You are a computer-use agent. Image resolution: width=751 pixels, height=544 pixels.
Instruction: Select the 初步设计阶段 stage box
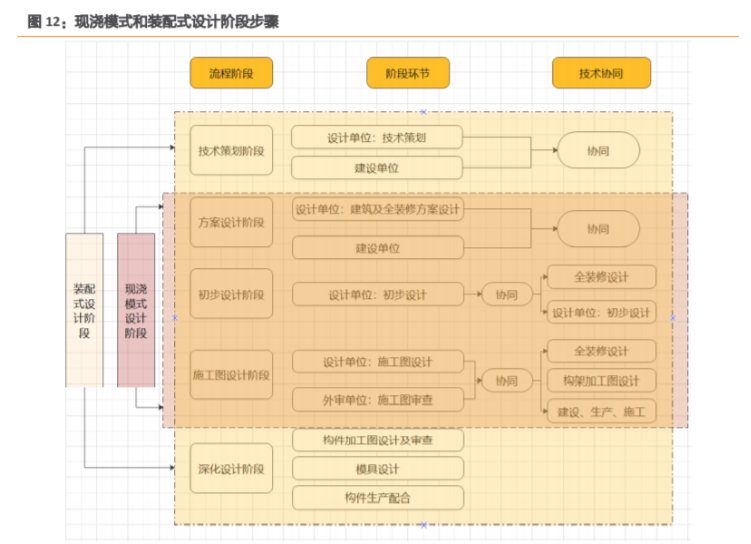231,294
